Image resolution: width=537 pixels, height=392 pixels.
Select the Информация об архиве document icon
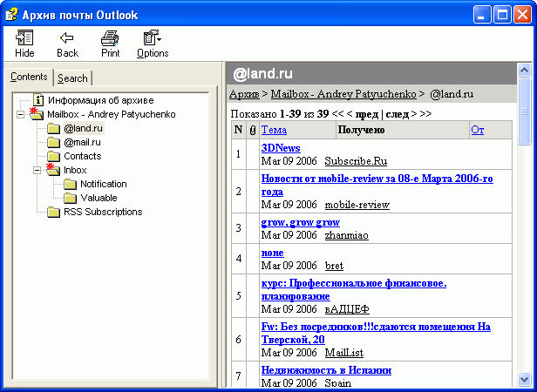(x=39, y=100)
